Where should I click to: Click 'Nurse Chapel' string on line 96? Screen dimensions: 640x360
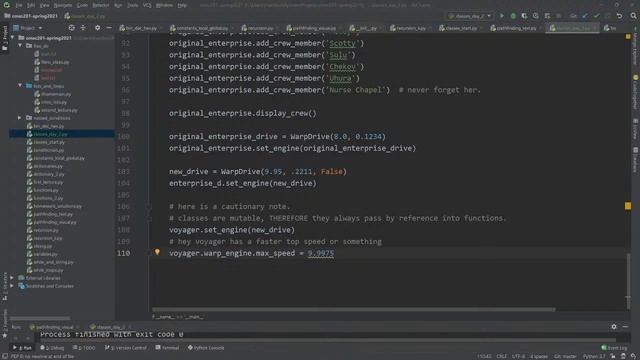(x=356, y=90)
